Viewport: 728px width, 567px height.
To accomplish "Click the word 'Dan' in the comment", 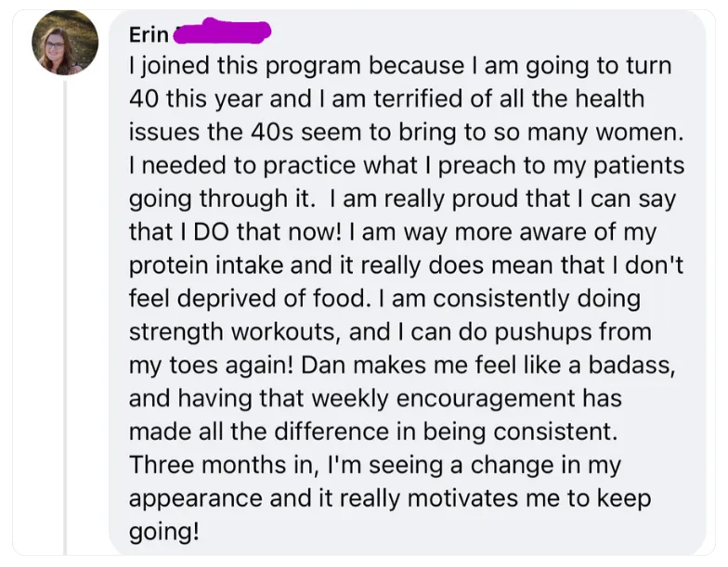I will tap(323, 366).
